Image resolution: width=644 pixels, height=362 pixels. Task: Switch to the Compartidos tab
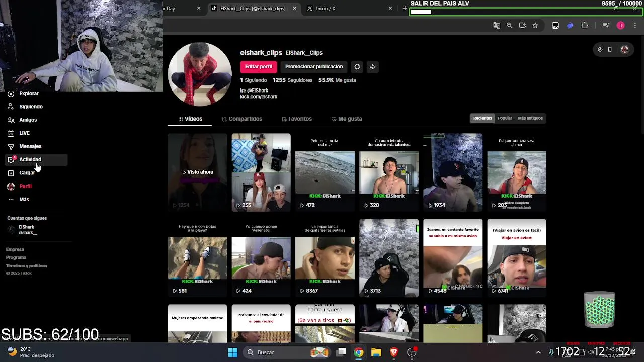coord(242,119)
